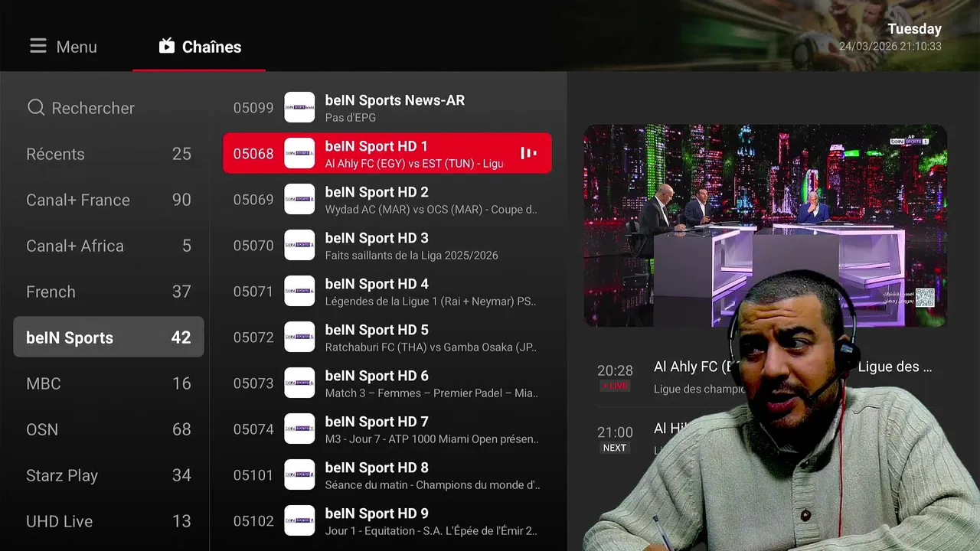Click beIN Sport HD 4 channel logo
Image resolution: width=980 pixels, height=551 pixels.
(x=299, y=291)
